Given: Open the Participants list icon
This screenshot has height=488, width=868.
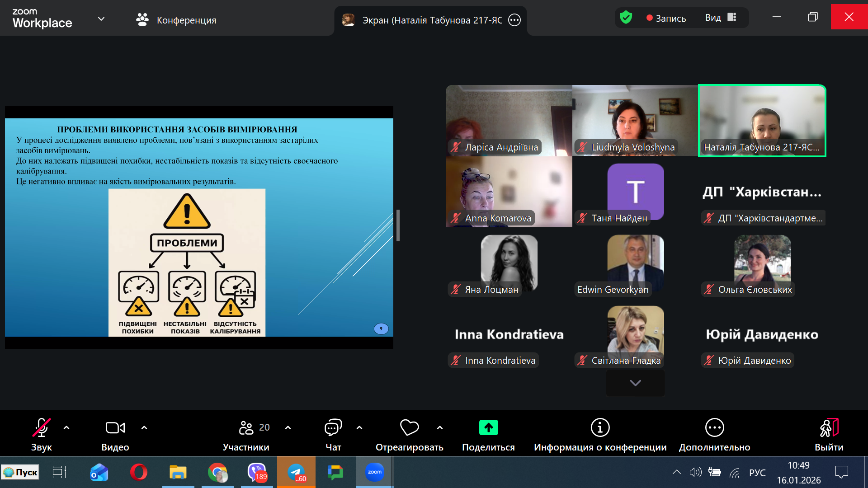Looking at the screenshot, I should point(246,428).
